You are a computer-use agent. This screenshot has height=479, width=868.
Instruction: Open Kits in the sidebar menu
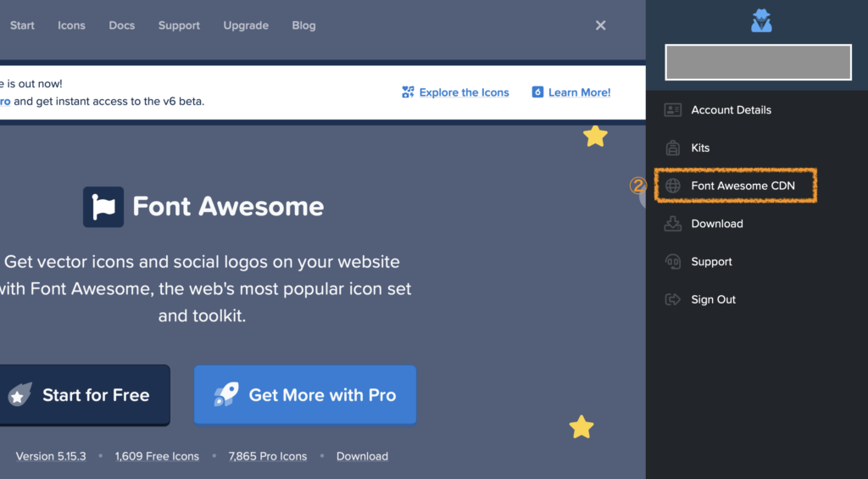pyautogui.click(x=700, y=148)
